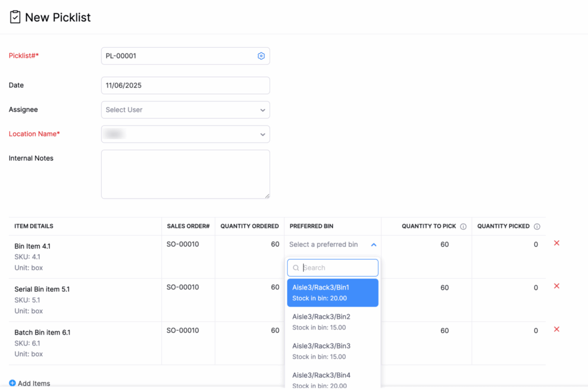Click Add Items link
Image resolution: width=588 pixels, height=390 pixels.
[34, 383]
